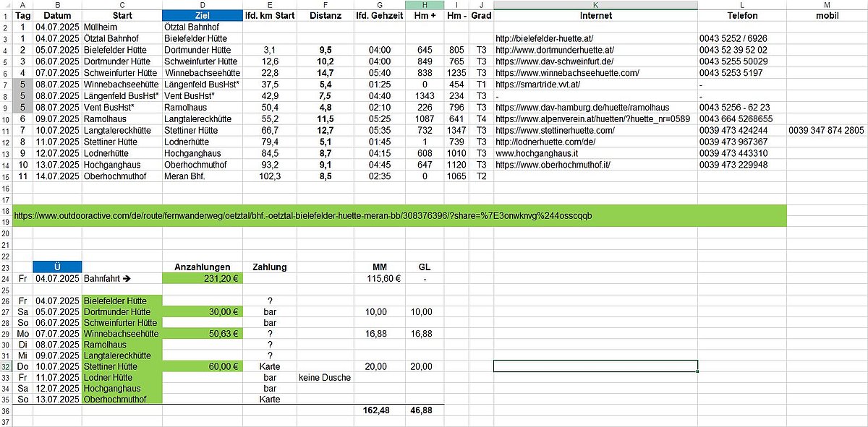Open the oberhochmuthof.it link

pos(553,165)
